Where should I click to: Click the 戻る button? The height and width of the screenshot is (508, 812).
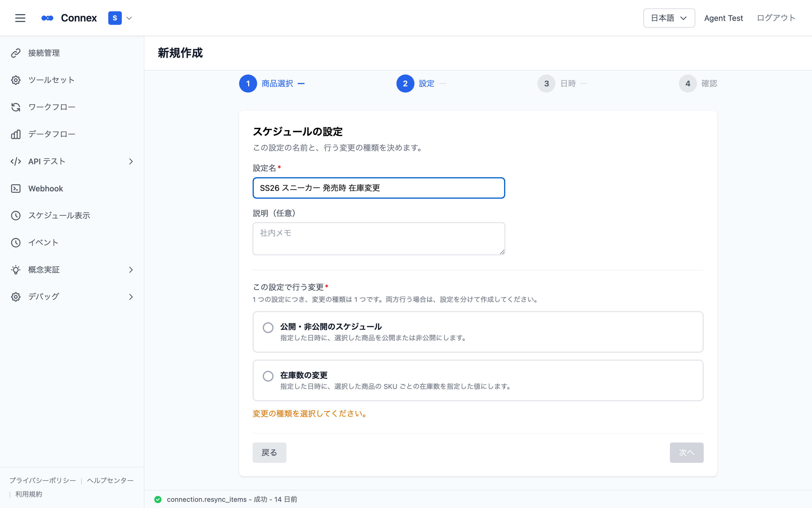270,453
